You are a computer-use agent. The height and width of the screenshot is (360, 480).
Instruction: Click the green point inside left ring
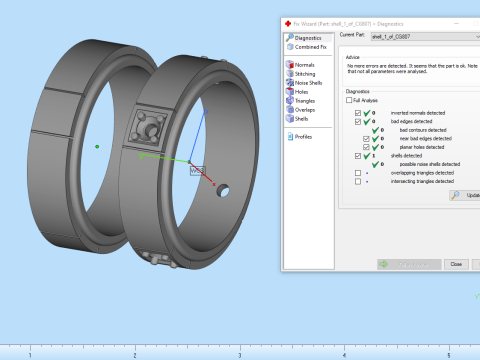pyautogui.click(x=97, y=147)
